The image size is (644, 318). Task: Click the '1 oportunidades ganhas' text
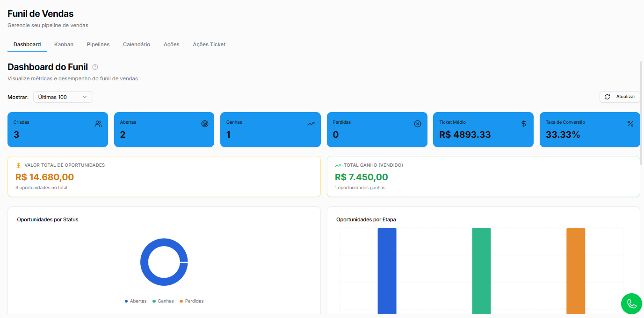point(360,188)
